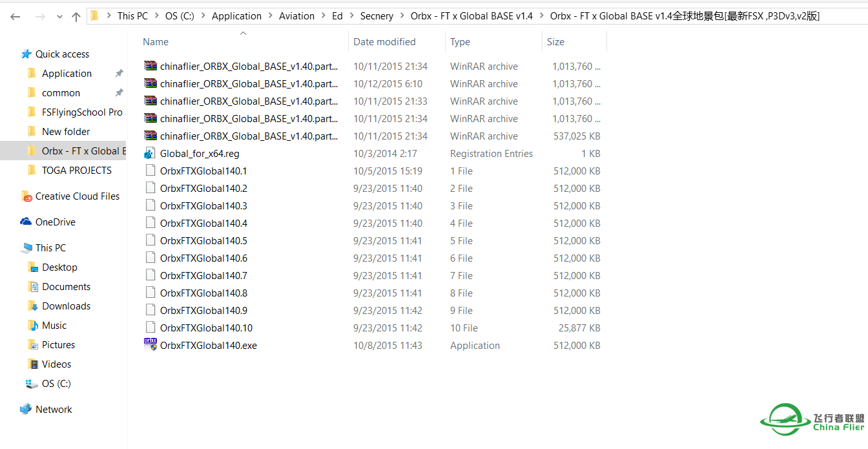The height and width of the screenshot is (449, 868).
Task: Go forward with the right arrow button
Action: 39,17
